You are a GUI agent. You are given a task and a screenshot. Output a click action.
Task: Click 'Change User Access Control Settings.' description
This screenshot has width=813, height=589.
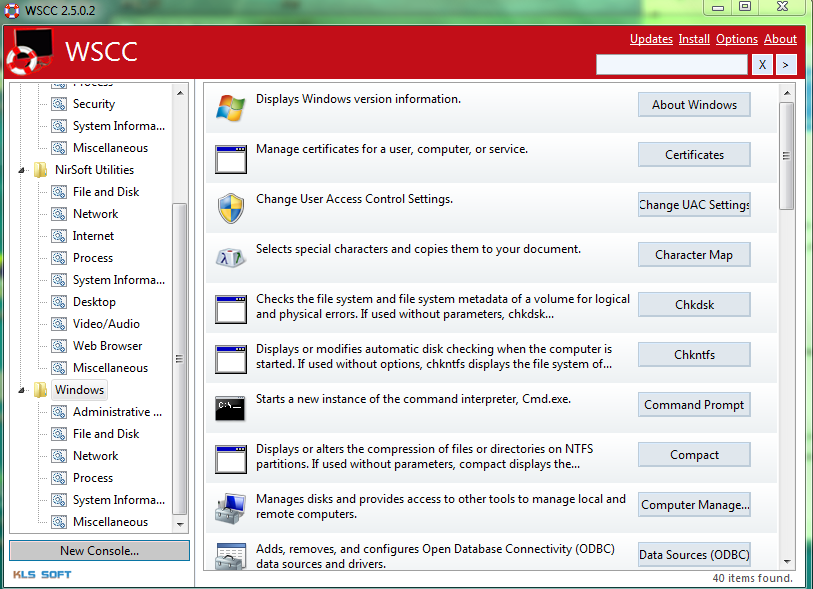pyautogui.click(x=354, y=199)
